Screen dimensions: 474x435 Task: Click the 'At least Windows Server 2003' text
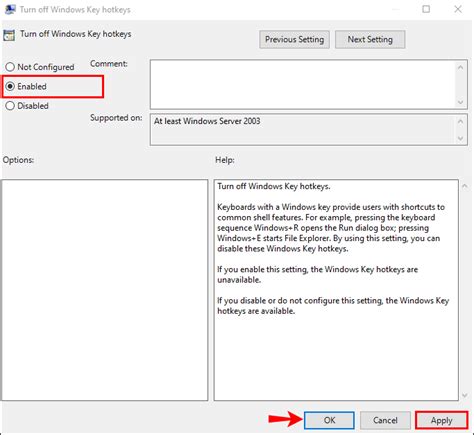coord(207,121)
